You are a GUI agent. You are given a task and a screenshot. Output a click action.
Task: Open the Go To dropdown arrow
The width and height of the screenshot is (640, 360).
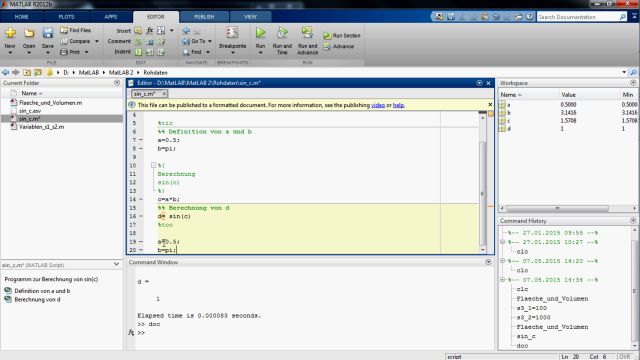tap(210, 41)
